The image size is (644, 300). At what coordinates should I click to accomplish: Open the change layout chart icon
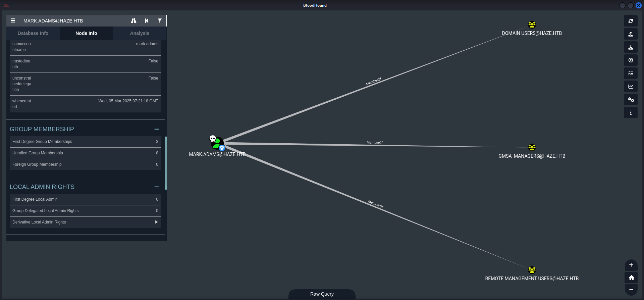[631, 87]
